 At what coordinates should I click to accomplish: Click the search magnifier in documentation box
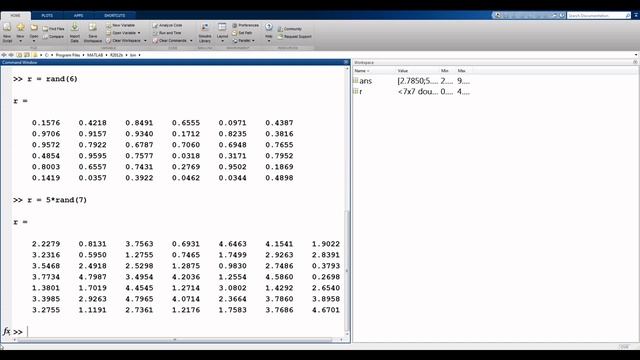coord(628,16)
